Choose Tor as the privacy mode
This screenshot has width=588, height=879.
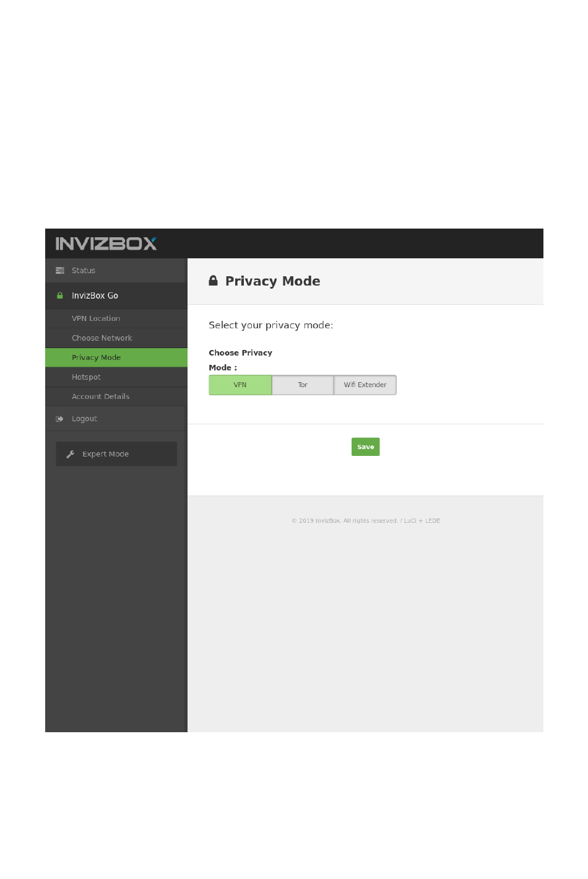pos(303,385)
